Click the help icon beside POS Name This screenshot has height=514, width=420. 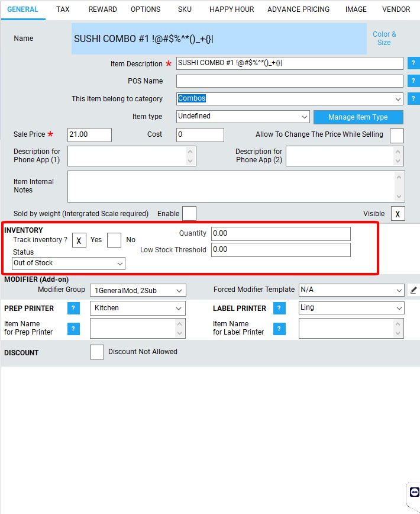[413, 81]
